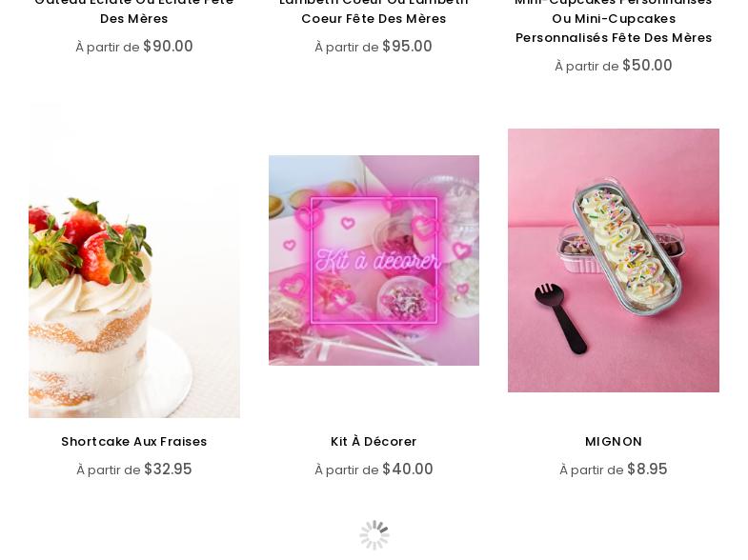The image size is (748, 560).
Task: Open Mini-Cupcakes Personnalisés Fête Des Mères link
Action: (x=614, y=20)
